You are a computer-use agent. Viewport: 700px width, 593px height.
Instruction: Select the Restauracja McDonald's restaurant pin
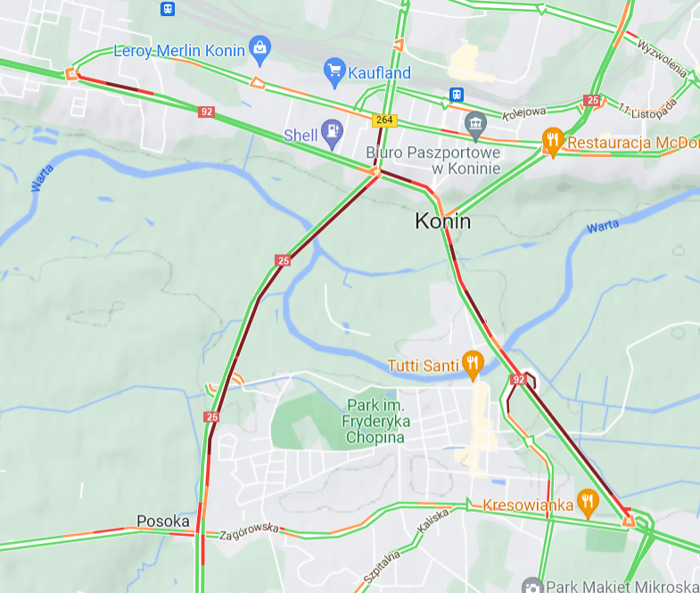click(553, 141)
